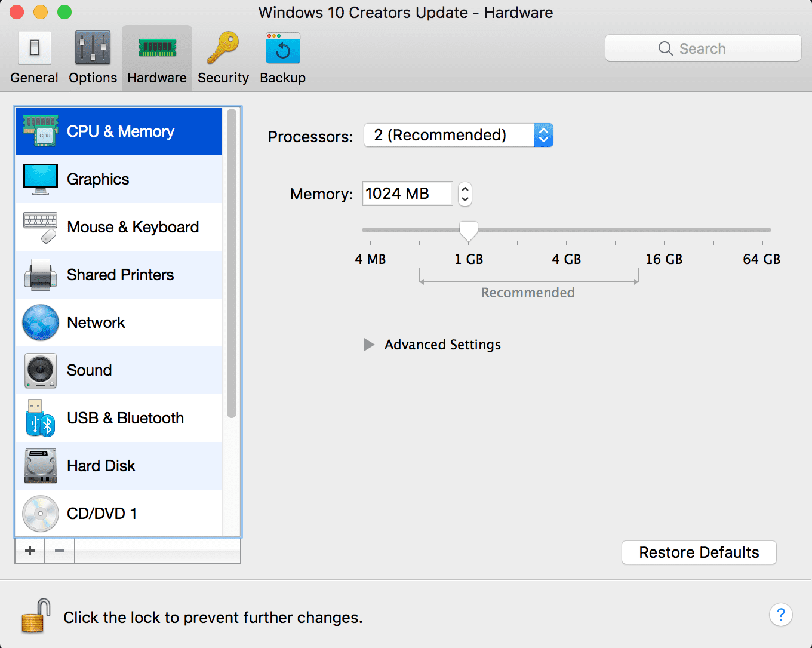Select the Sound speaker icon
812x648 pixels.
pyautogui.click(x=41, y=370)
